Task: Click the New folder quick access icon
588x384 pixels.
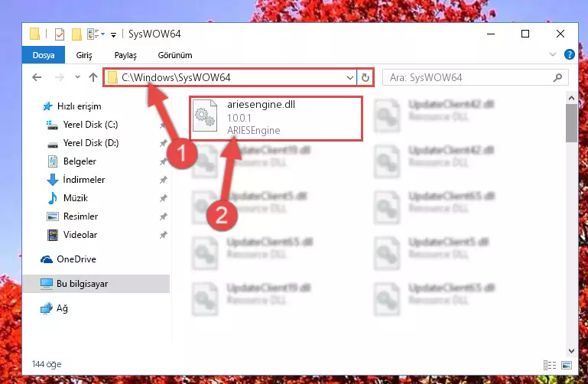Action: point(76,34)
